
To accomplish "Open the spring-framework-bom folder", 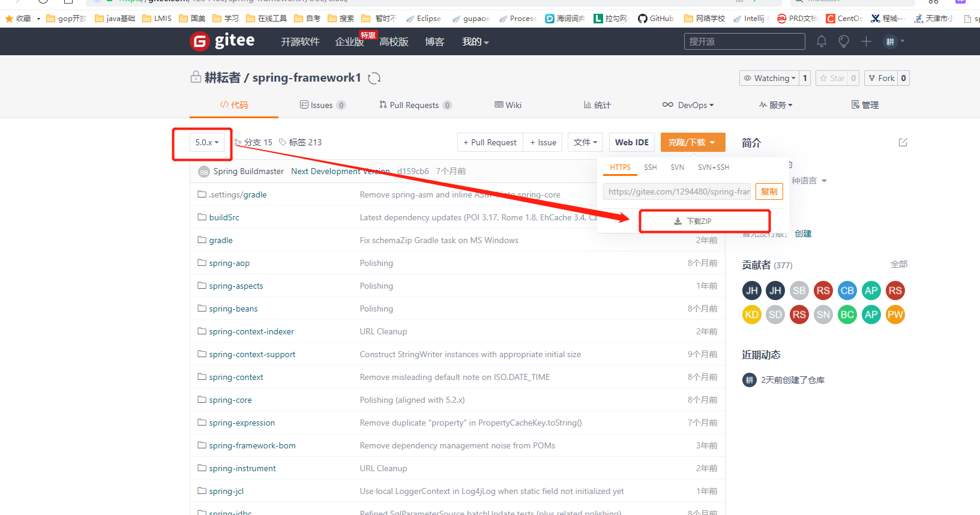I will point(252,445).
